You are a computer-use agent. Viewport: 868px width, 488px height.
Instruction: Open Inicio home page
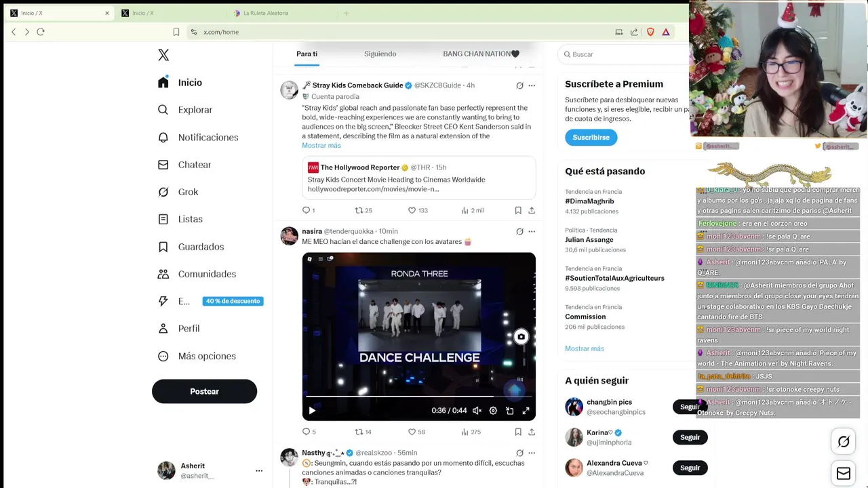tap(180, 83)
